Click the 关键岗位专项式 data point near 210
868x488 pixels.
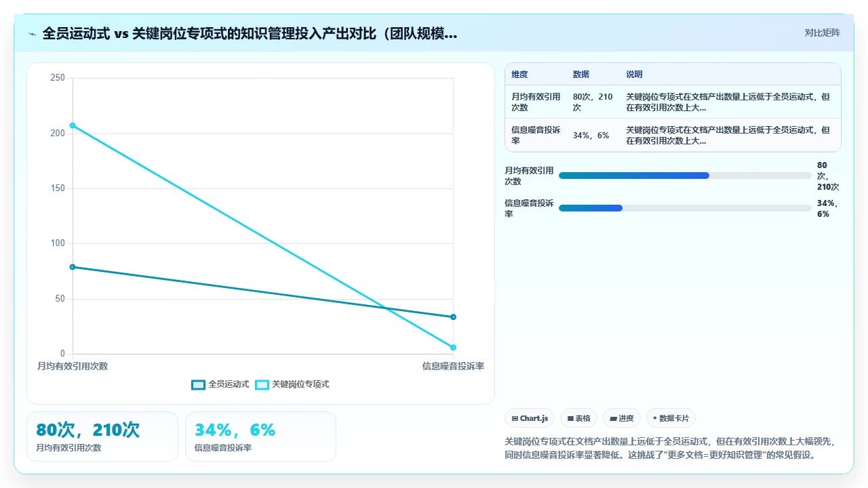(x=73, y=125)
